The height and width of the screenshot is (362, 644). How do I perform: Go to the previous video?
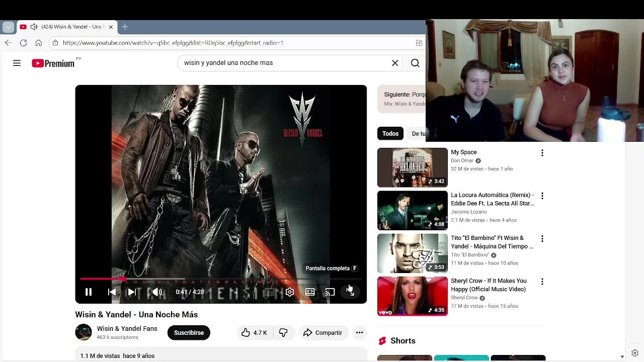tap(112, 292)
